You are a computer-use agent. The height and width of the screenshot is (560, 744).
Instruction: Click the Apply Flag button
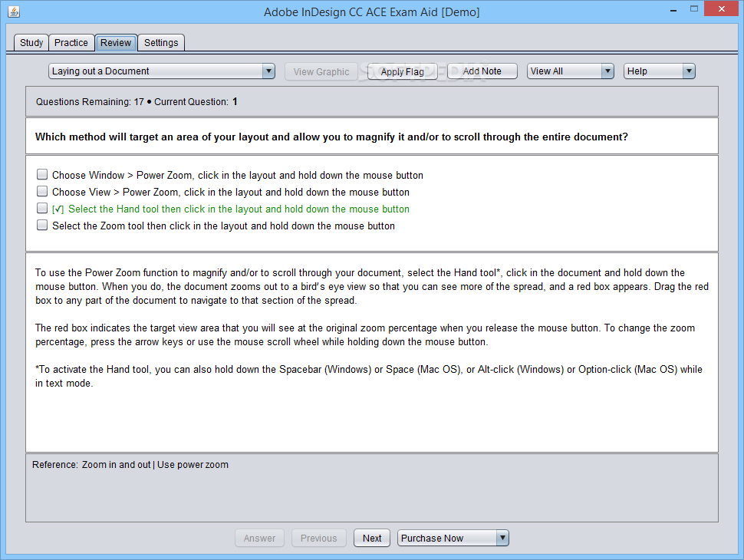coord(403,71)
